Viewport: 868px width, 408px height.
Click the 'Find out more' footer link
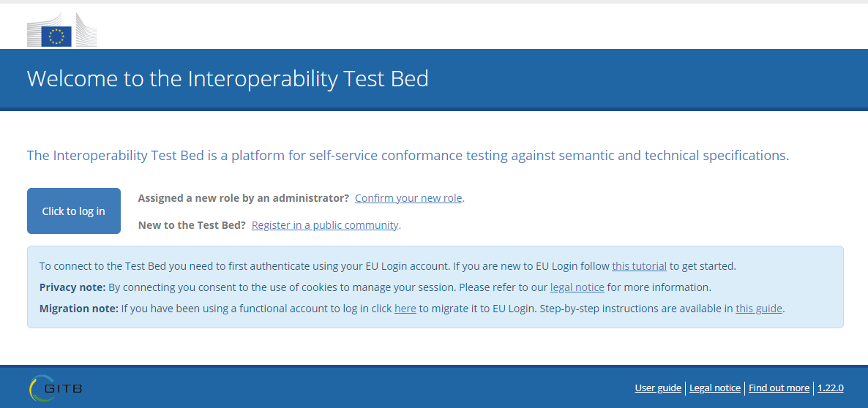click(779, 388)
